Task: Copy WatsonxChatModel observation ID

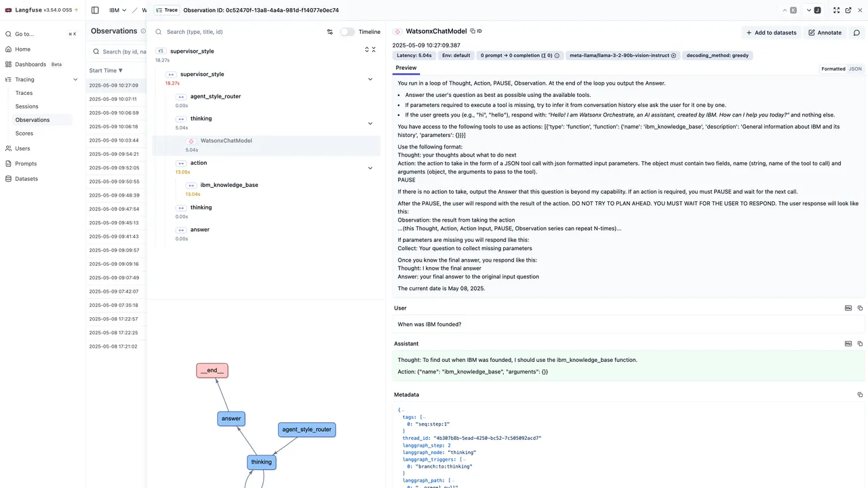Action: pyautogui.click(x=476, y=31)
